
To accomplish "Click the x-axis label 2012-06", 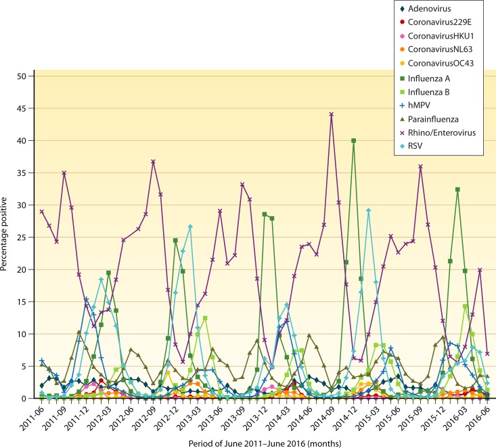I will [x=122, y=418].
